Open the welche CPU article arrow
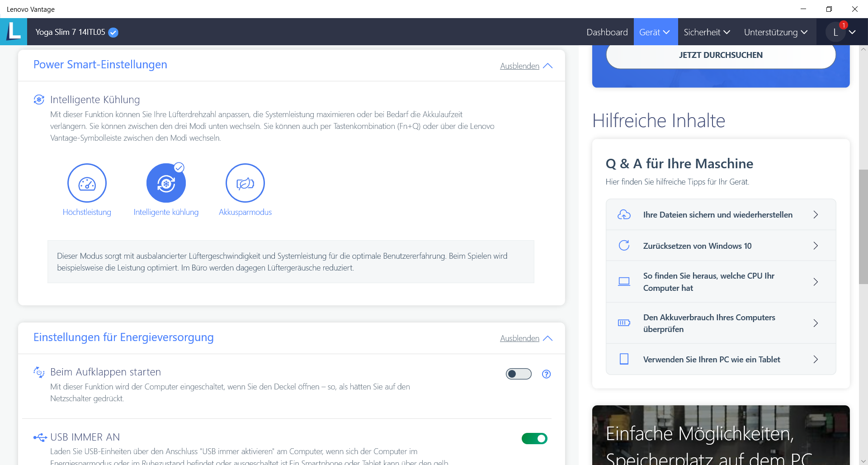The width and height of the screenshot is (868, 465). pyautogui.click(x=816, y=282)
